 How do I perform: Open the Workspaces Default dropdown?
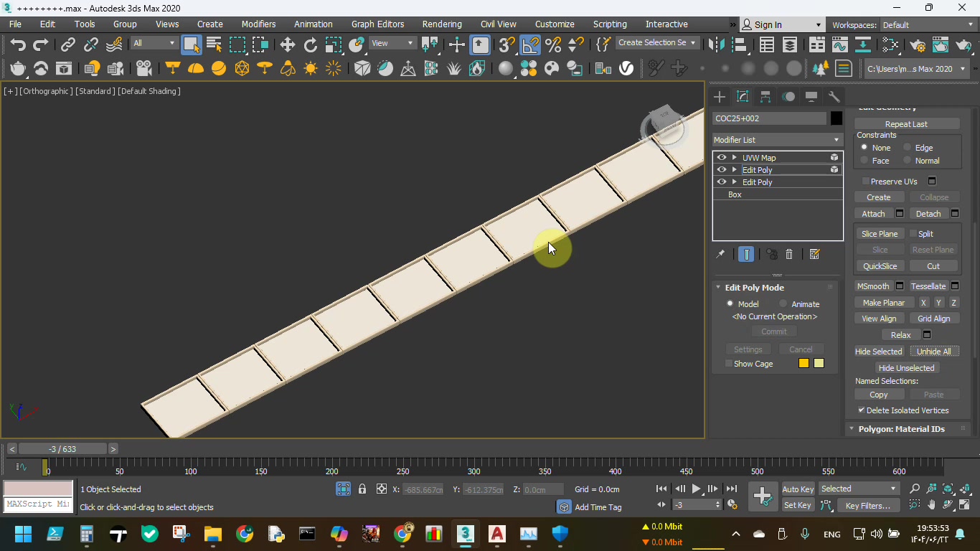coord(925,25)
